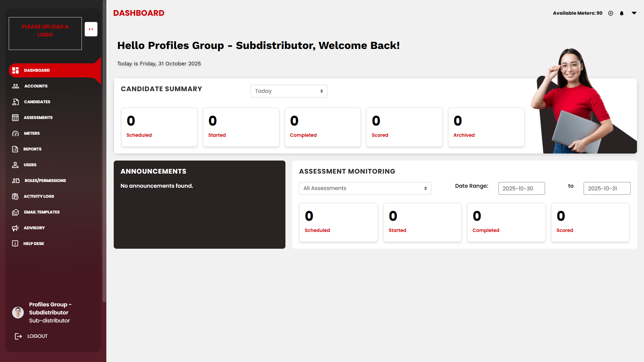
Task: Click the Meters gauge icon in sidebar
Action: (x=15, y=133)
